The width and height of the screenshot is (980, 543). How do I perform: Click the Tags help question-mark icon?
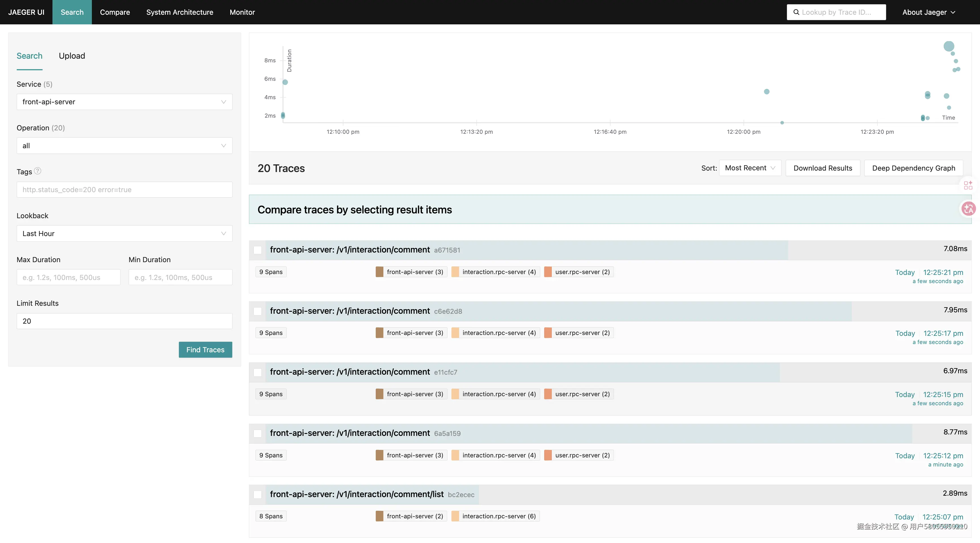[37, 171]
